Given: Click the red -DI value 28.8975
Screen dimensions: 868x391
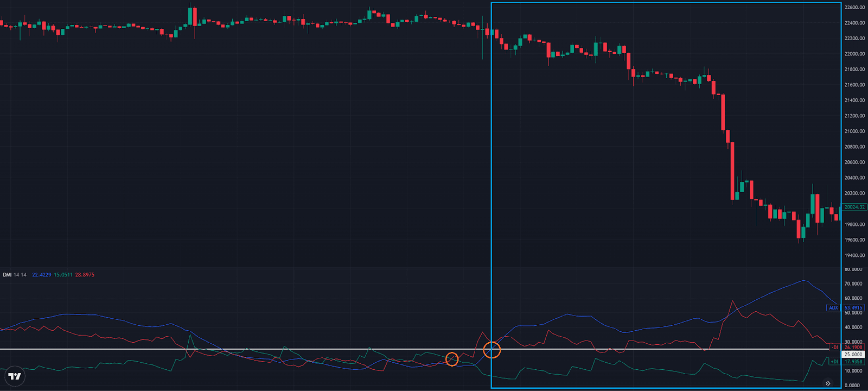Looking at the screenshot, I should coord(85,275).
